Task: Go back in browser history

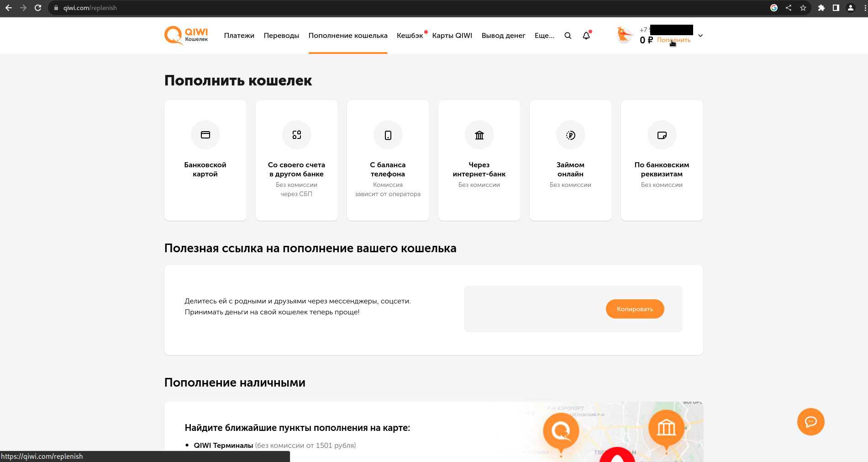Action: (9, 8)
